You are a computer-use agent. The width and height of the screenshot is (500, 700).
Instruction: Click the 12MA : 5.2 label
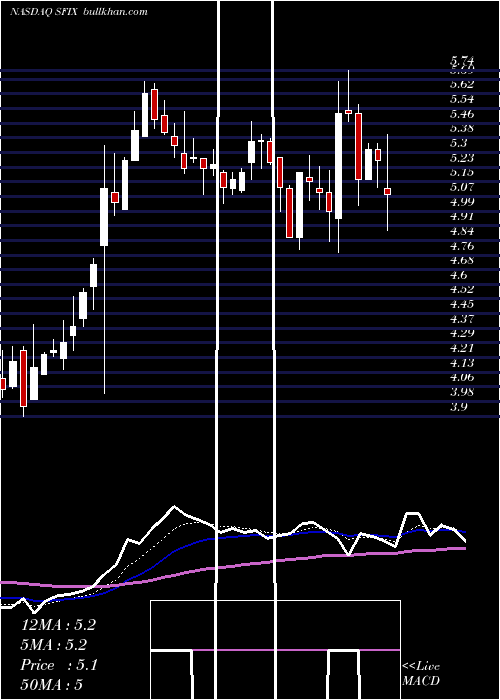[58, 625]
